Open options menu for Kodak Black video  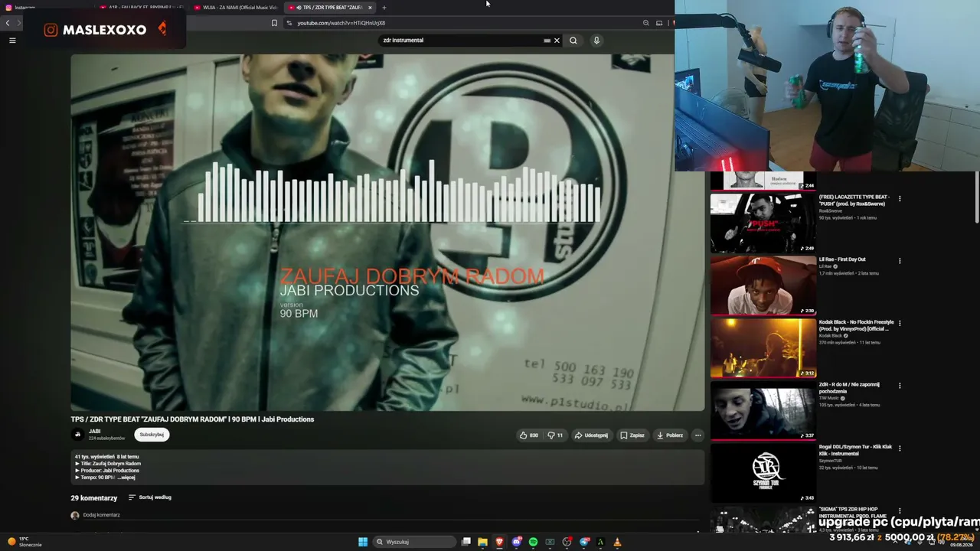900,323
